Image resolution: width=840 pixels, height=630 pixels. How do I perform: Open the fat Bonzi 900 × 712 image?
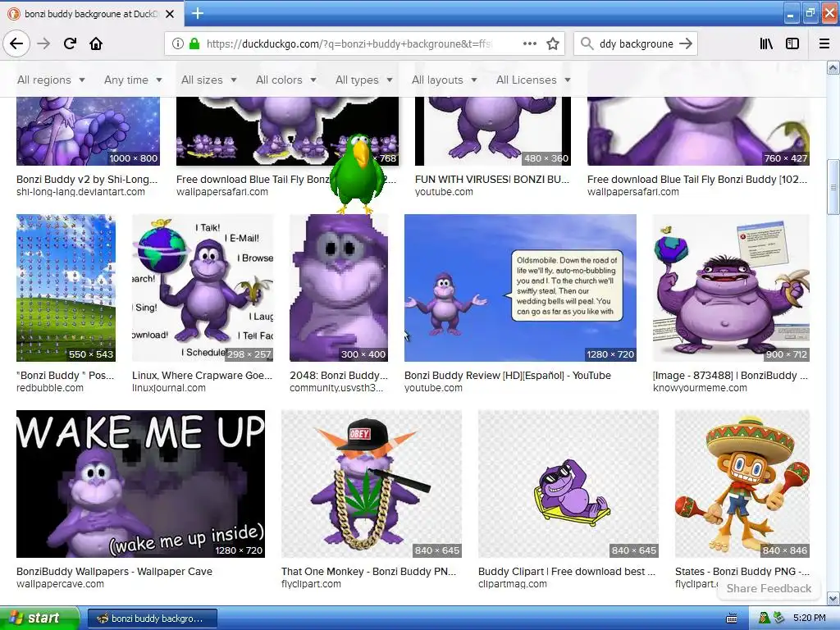[731, 288]
